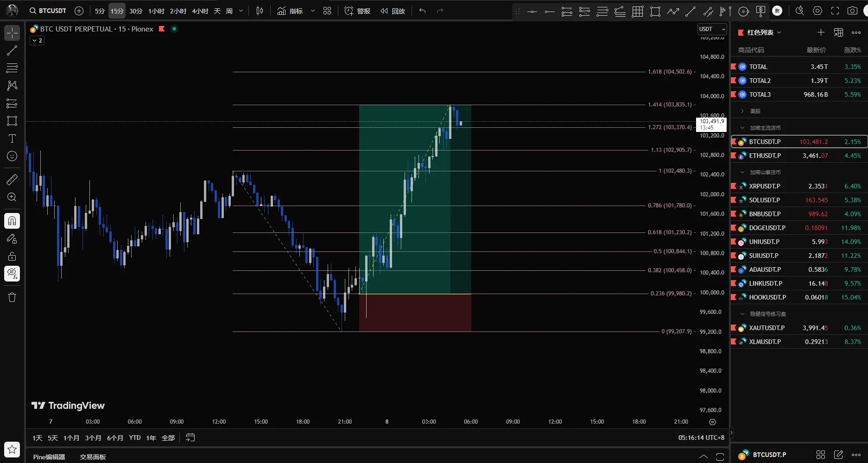
Task: Toggle stay in drawing mode
Action: pos(12,238)
